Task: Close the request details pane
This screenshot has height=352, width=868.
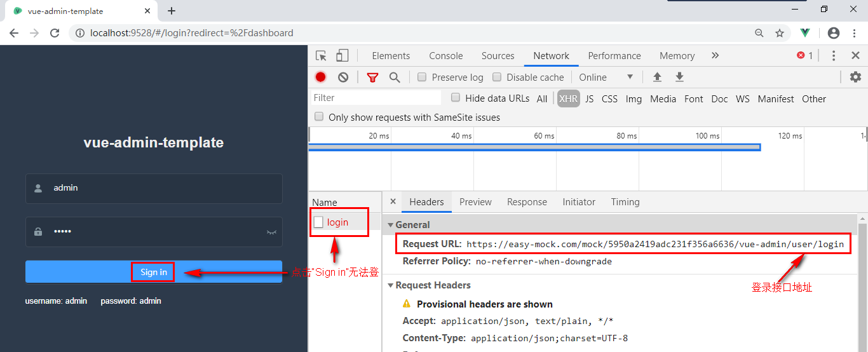Action: tap(393, 201)
